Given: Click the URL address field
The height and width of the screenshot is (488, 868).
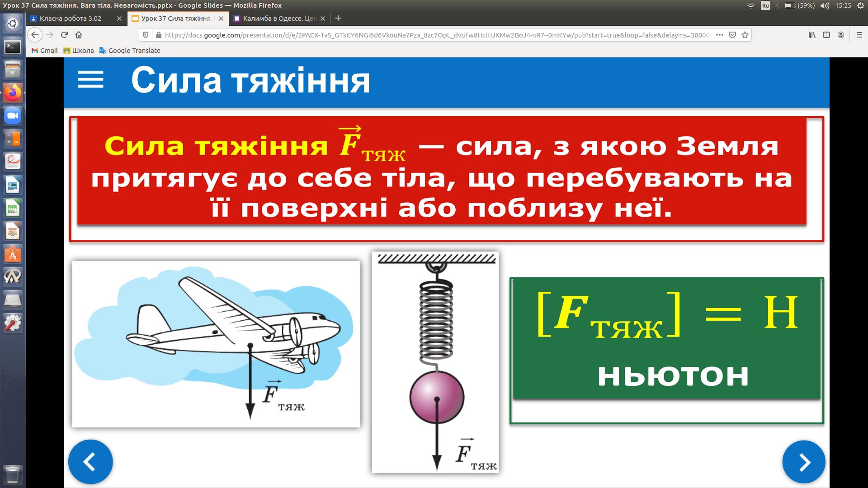Looking at the screenshot, I should coord(434,35).
